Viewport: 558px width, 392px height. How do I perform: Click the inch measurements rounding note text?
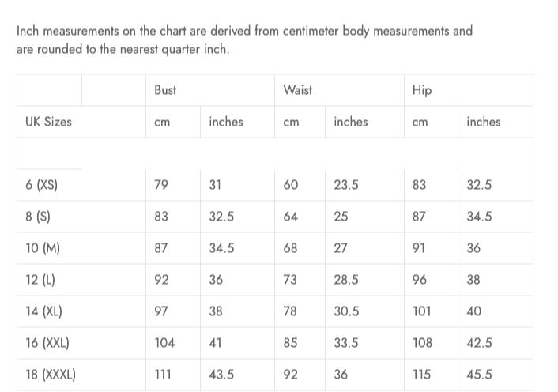pos(244,40)
